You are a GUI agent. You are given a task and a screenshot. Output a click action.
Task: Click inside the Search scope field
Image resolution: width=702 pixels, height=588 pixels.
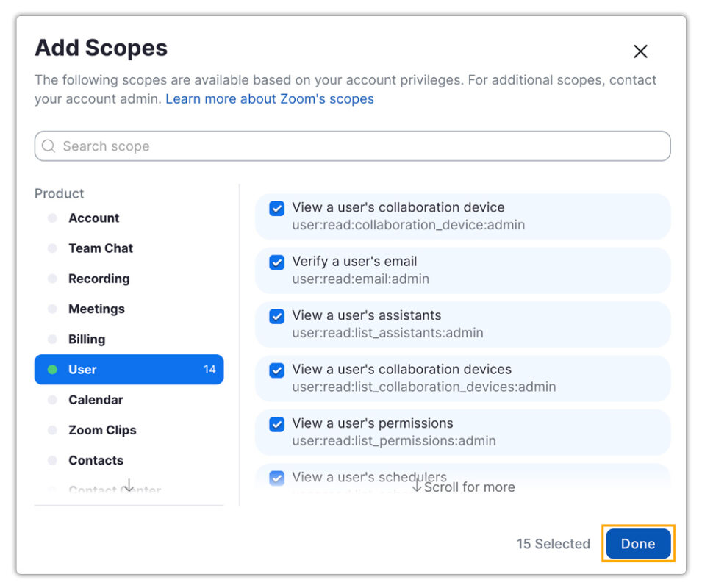(294, 146)
